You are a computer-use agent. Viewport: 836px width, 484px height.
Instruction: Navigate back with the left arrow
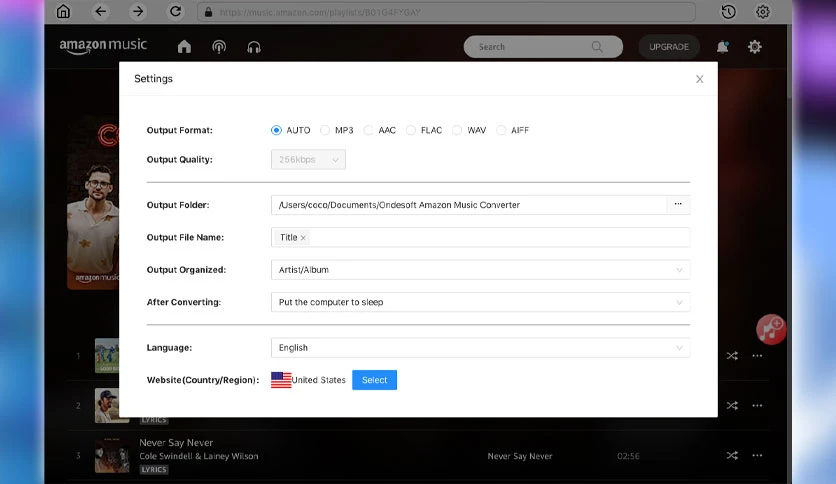(100, 11)
